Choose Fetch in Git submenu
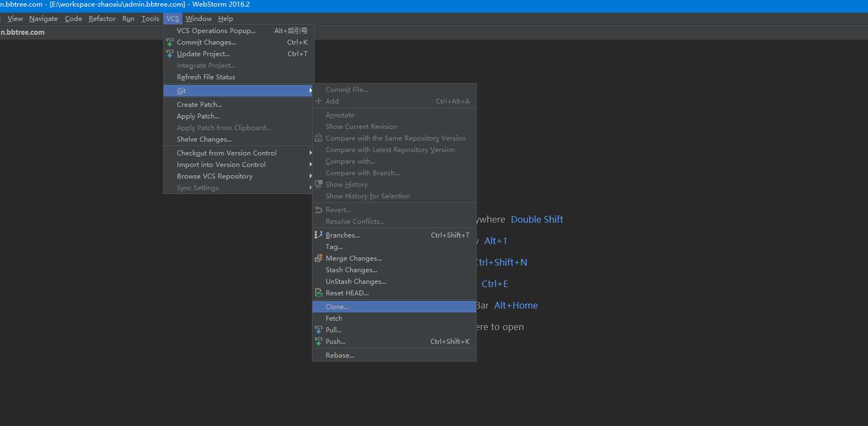This screenshot has height=426, width=868. (x=394, y=318)
